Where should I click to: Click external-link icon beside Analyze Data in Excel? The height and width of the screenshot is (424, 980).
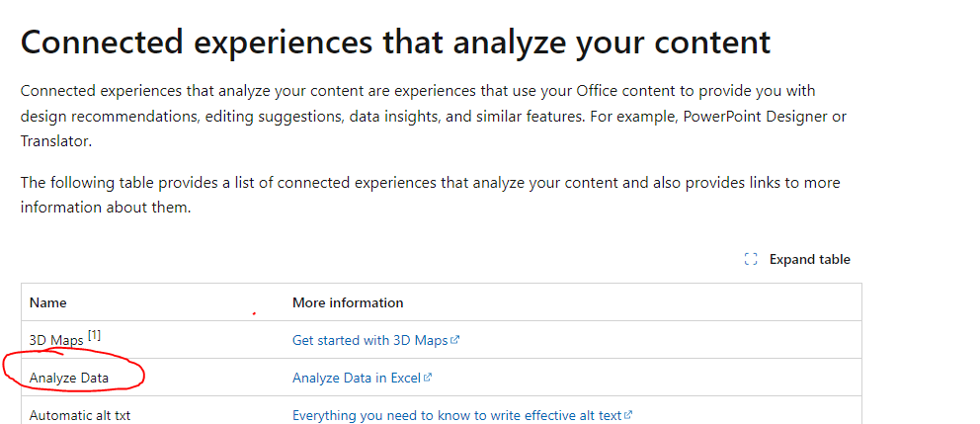coord(428,378)
